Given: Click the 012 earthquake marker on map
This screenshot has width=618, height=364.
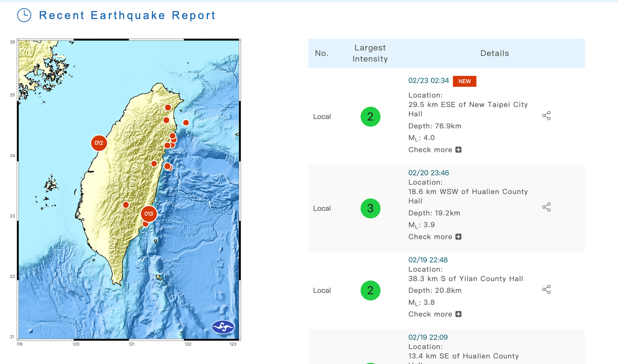Looking at the screenshot, I should pos(99,143).
